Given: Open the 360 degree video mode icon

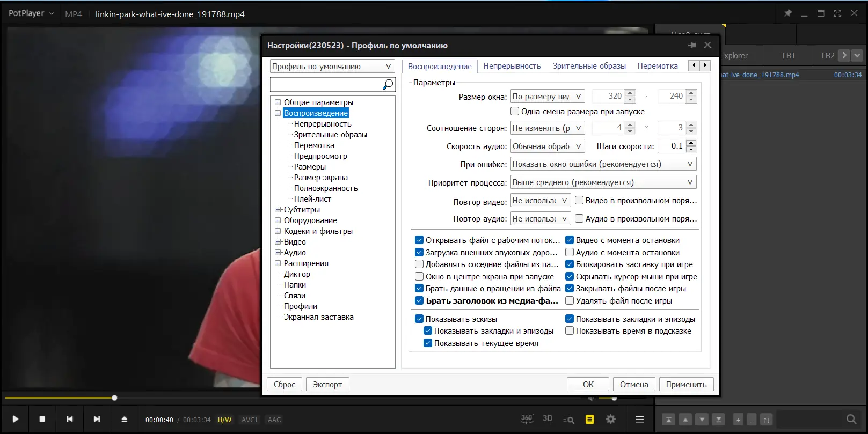Looking at the screenshot, I should pyautogui.click(x=527, y=419).
